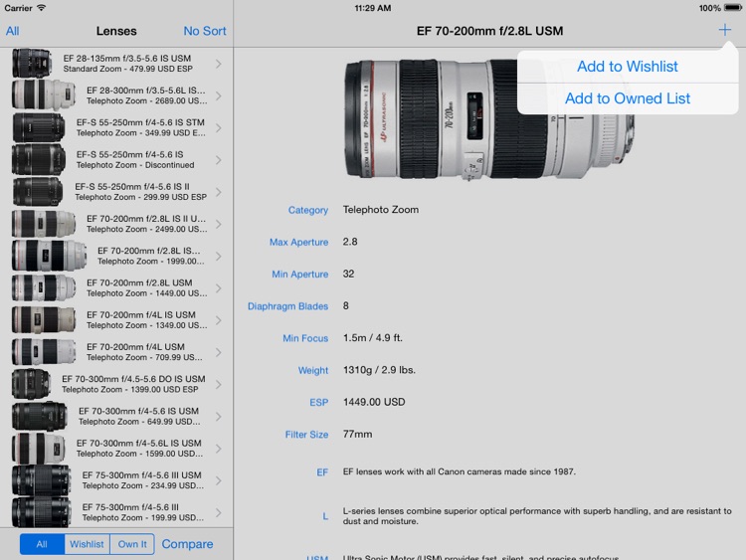746x560 pixels.
Task: Open chevron for EF 28-135mm f/3.5-5.6 IS USM
Action: coord(219,64)
